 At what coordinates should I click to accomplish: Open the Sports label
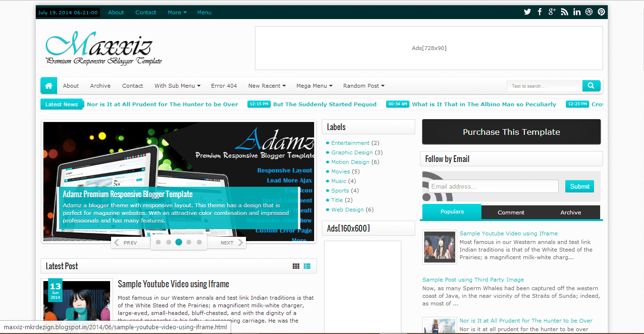click(x=340, y=191)
